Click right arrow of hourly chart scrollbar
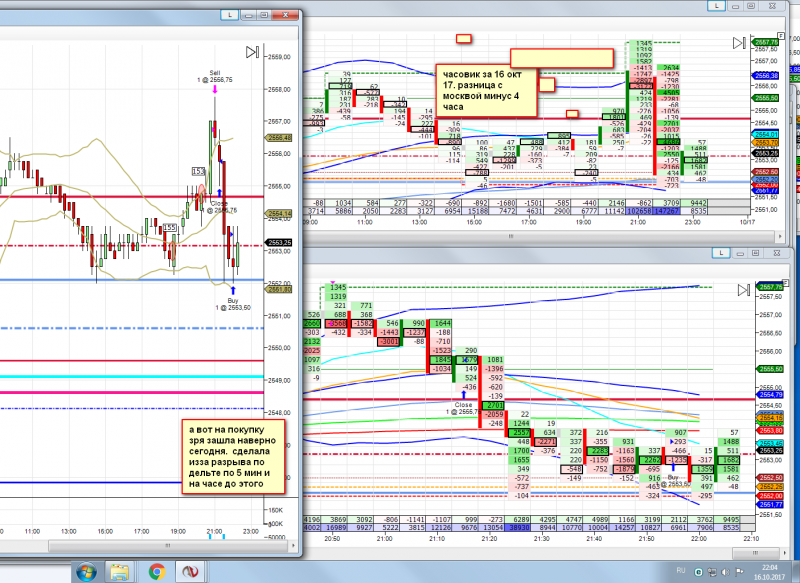800x583 pixels. point(780,236)
